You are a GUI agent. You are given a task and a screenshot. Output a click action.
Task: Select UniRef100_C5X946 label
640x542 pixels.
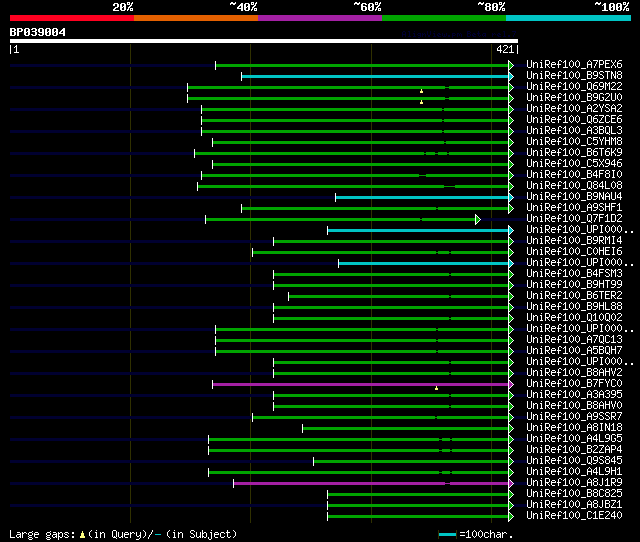pyautogui.click(x=574, y=164)
